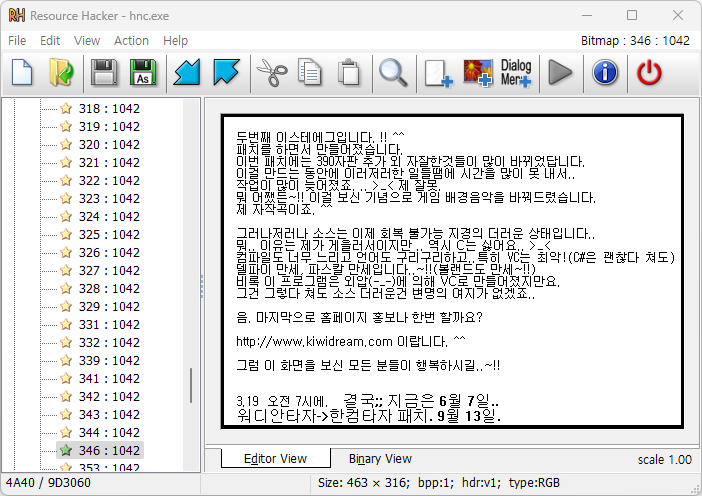702x496 pixels.
Task: Click status text 'Size: 463 × 316'
Action: point(363,483)
